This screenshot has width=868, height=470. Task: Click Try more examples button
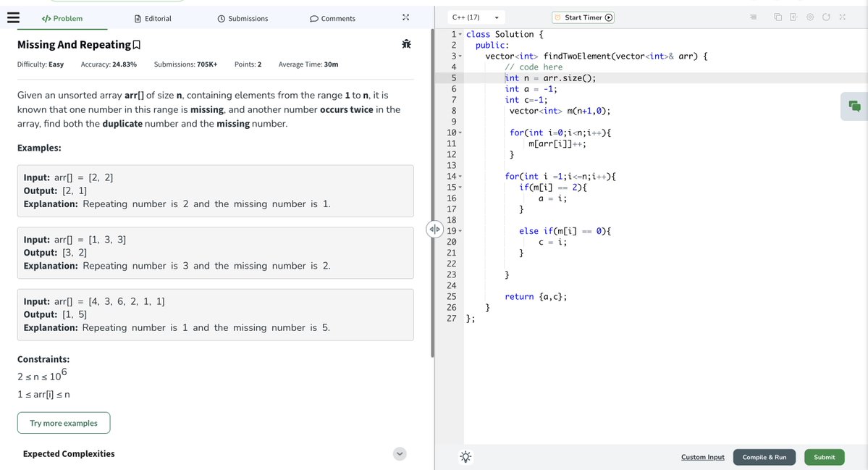point(64,423)
